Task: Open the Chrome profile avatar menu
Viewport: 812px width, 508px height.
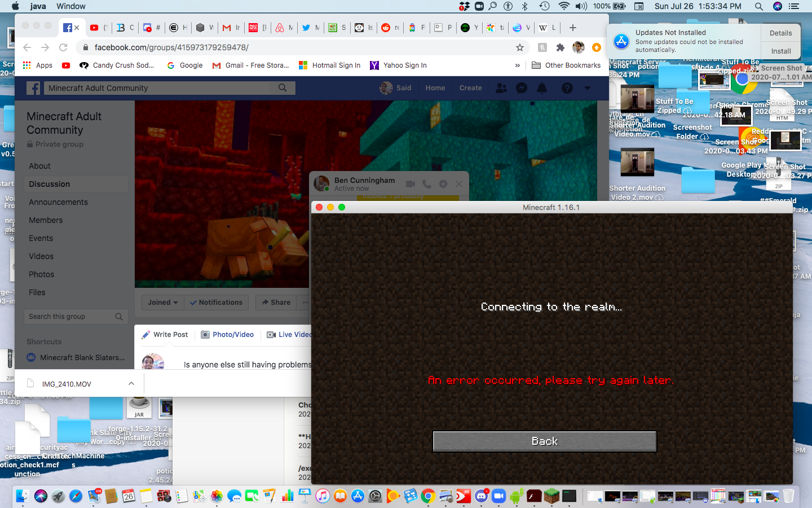Action: (578, 47)
